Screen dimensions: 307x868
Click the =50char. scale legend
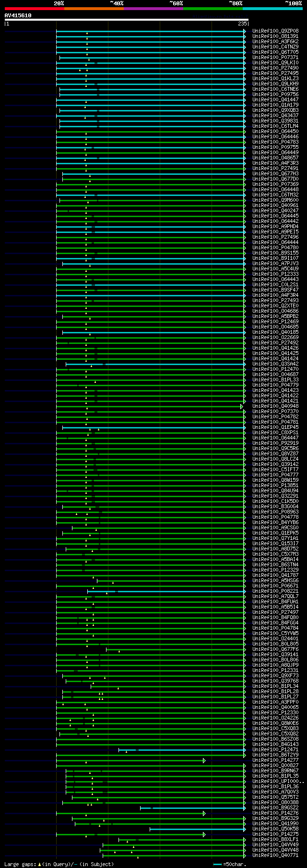(x=229, y=864)
